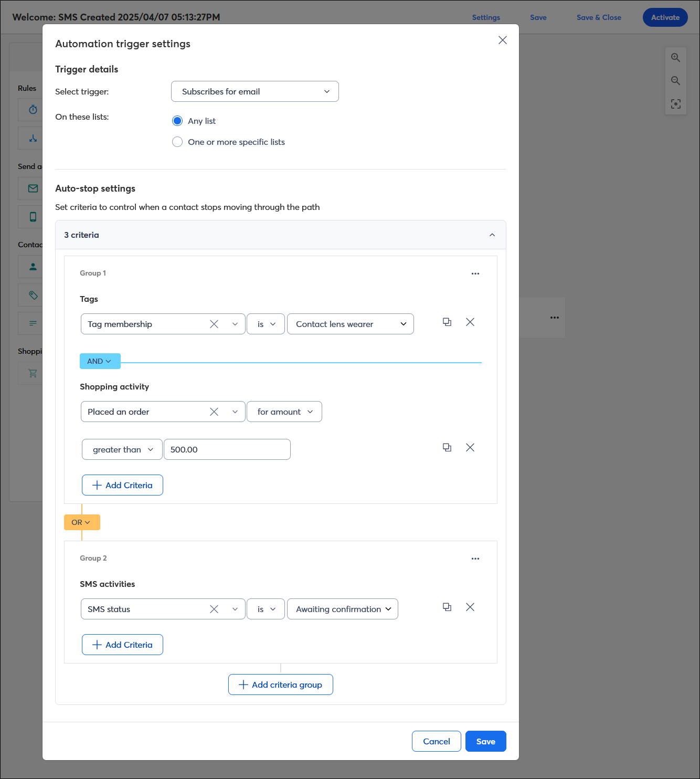The height and width of the screenshot is (779, 700).
Task: Open the Select trigger dropdown
Action: (255, 91)
